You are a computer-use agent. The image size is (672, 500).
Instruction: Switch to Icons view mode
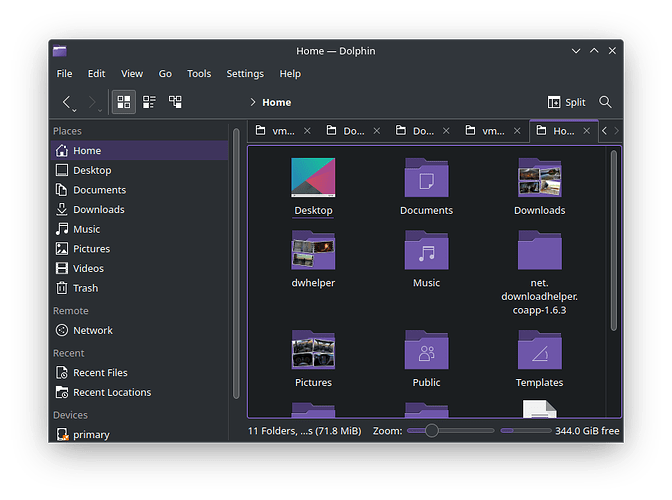coord(124,102)
